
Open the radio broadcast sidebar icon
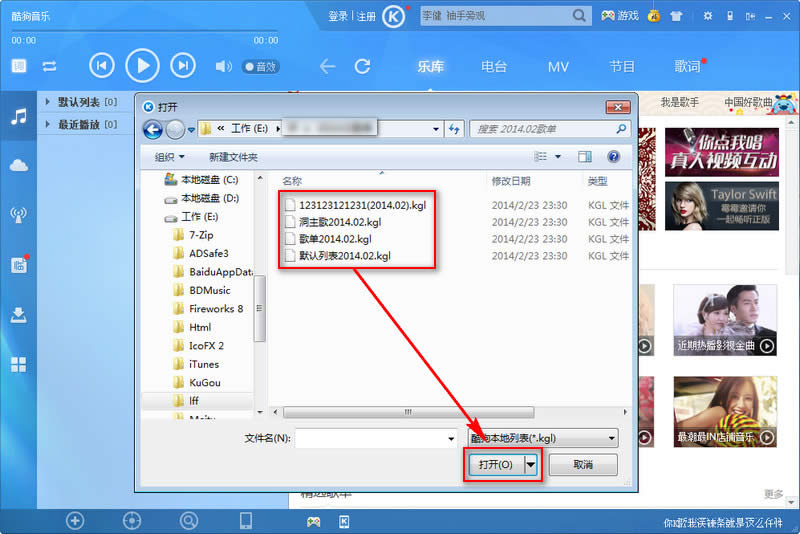point(18,214)
